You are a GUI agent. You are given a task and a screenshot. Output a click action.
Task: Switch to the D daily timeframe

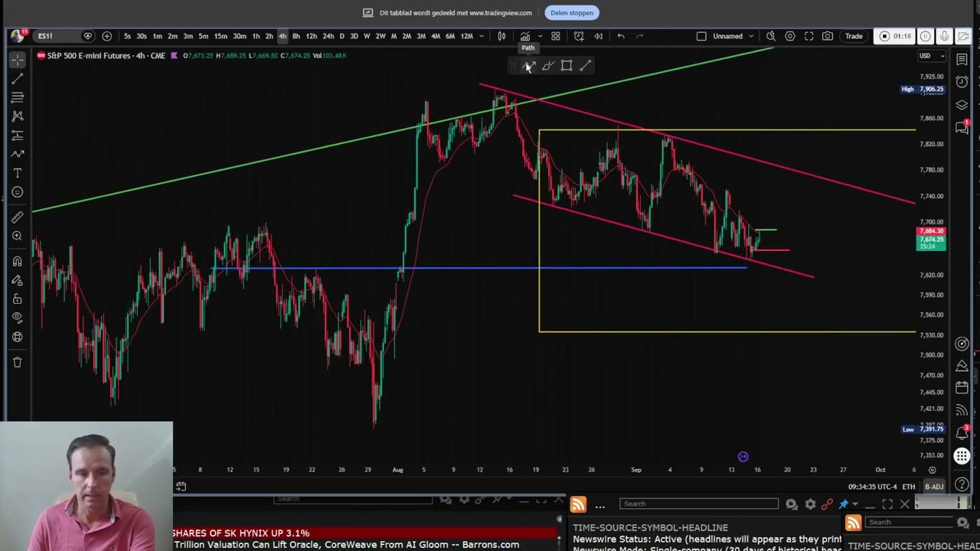(341, 36)
